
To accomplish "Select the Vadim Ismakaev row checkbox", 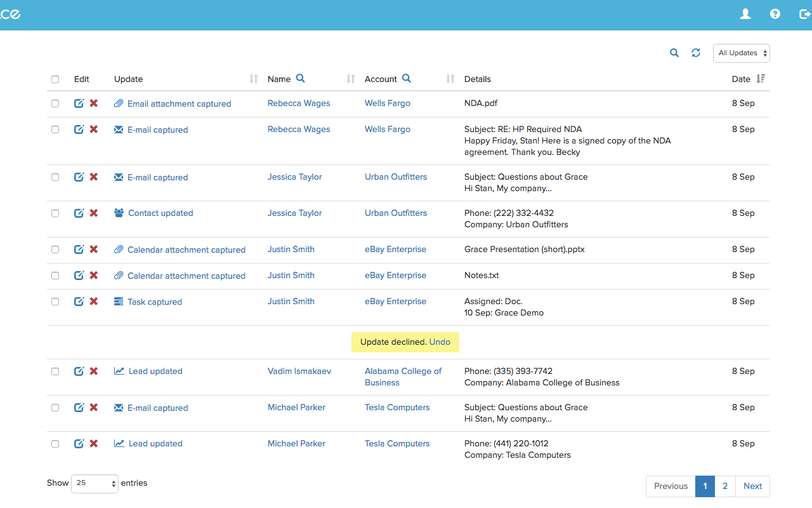I will tap(55, 371).
